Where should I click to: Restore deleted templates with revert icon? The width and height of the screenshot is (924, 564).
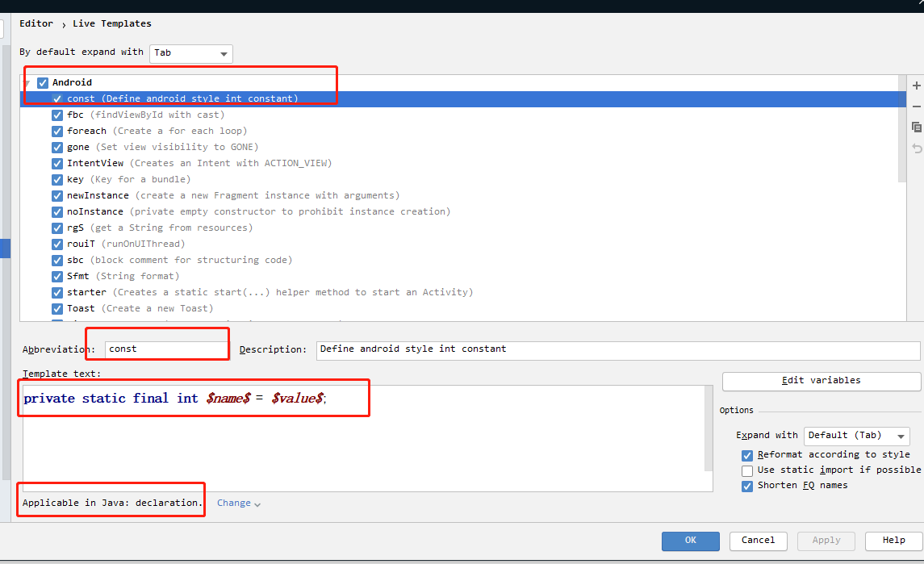tap(917, 148)
